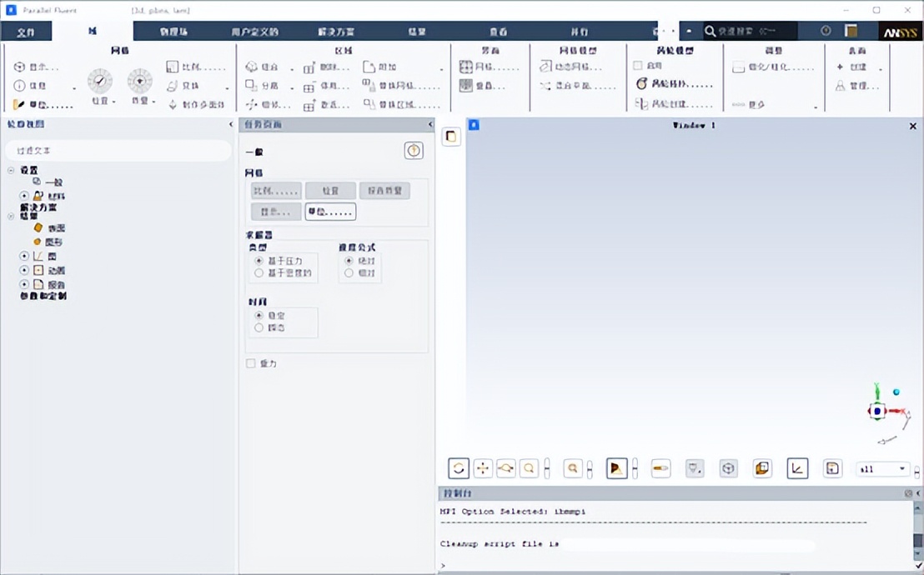This screenshot has height=575, width=924.
Task: Select the pan view tool in graphics toolbar
Action: [482, 467]
